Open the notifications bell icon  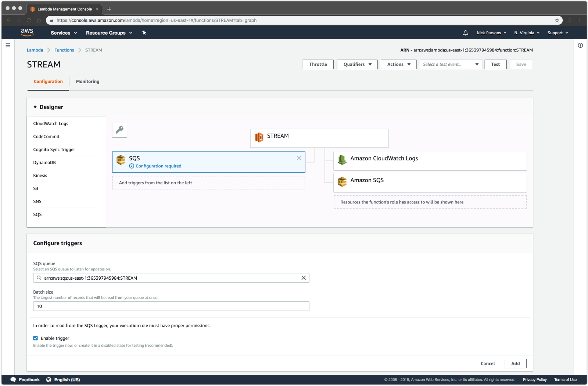465,33
